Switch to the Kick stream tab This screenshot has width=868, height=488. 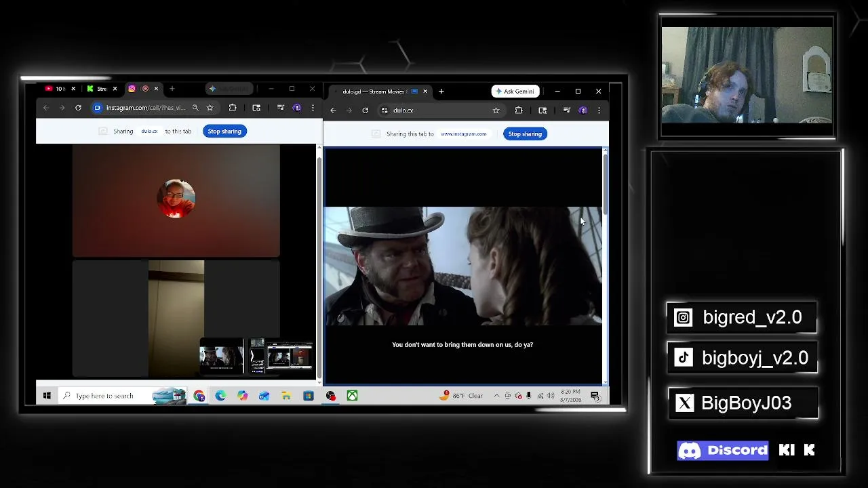100,89
